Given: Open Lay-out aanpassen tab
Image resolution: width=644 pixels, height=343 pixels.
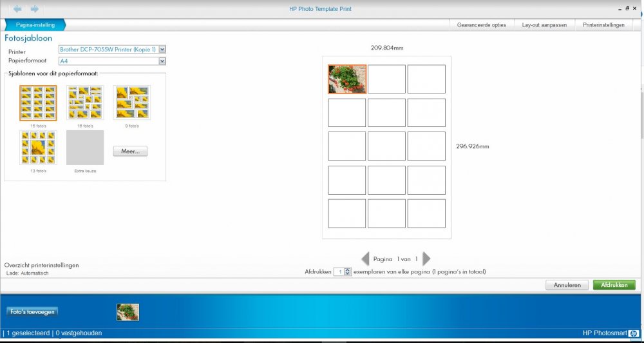Looking at the screenshot, I should (x=544, y=24).
